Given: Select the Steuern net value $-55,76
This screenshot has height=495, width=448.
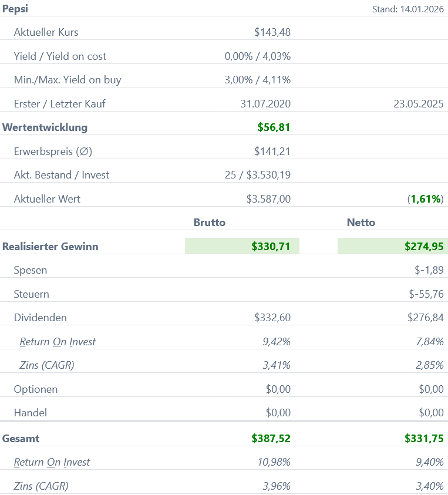Looking at the screenshot, I should 426,294.
